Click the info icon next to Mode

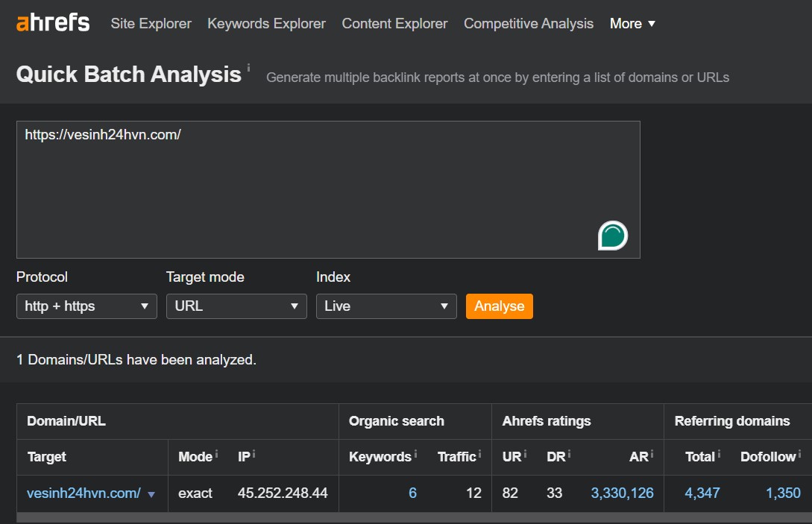click(216, 453)
